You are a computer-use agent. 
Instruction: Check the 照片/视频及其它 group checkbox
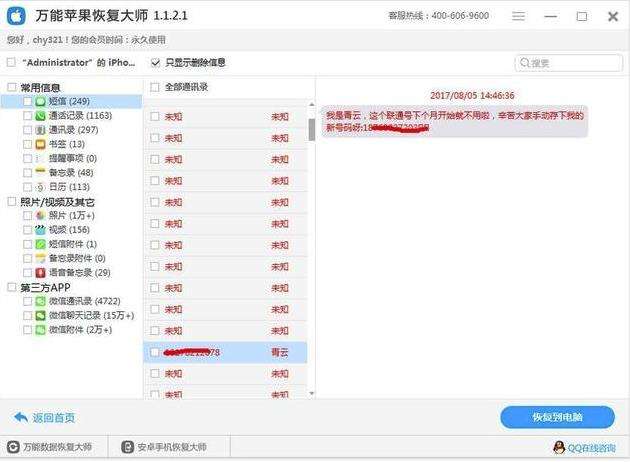(12, 201)
